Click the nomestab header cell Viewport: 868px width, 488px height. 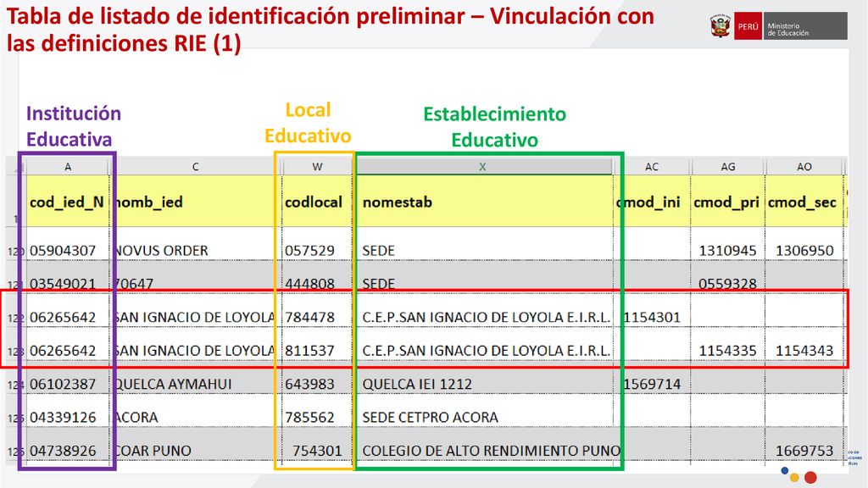click(x=484, y=201)
